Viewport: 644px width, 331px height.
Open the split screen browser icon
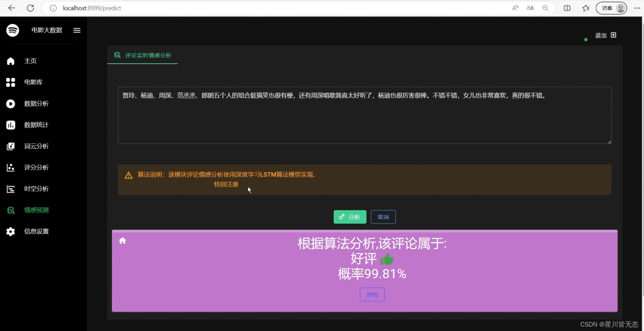point(567,8)
